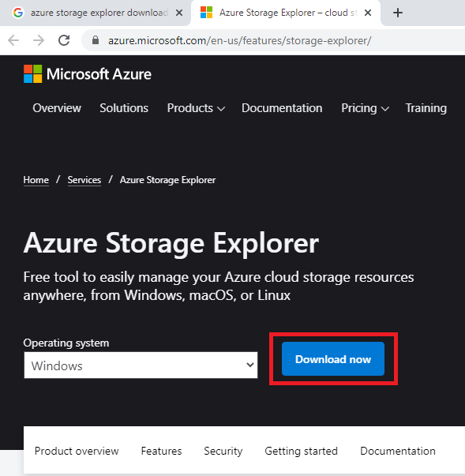Jump to the Product overview section
The height and width of the screenshot is (476, 465).
point(77,451)
